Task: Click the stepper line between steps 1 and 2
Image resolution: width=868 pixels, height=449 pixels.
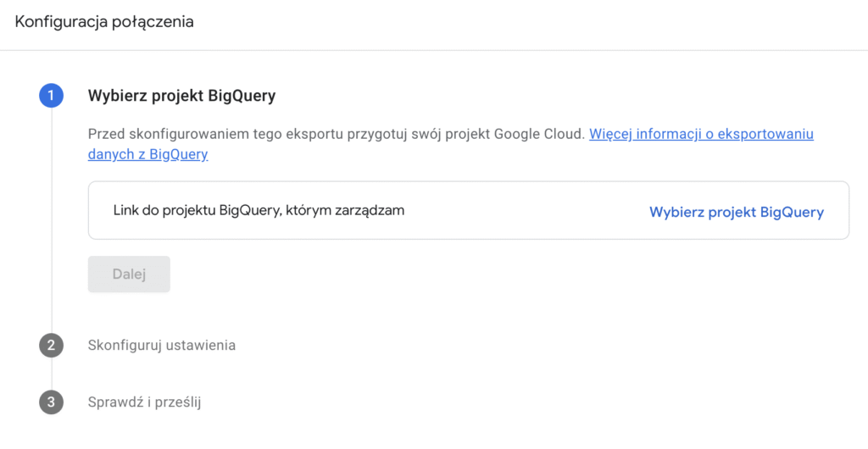Action: tap(52, 220)
